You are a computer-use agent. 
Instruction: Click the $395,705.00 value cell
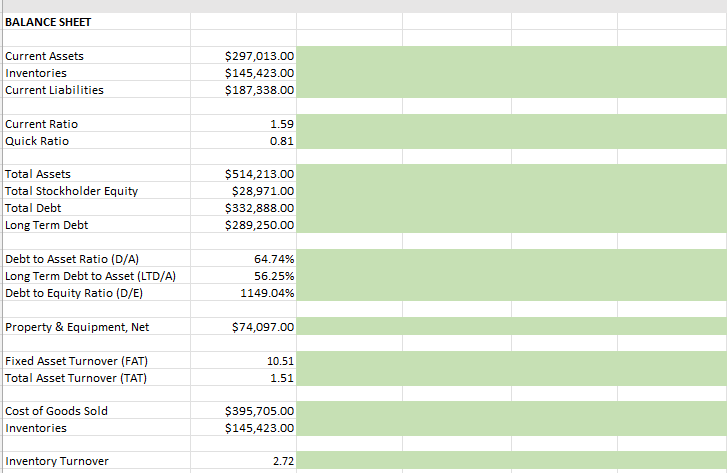pyautogui.click(x=243, y=410)
